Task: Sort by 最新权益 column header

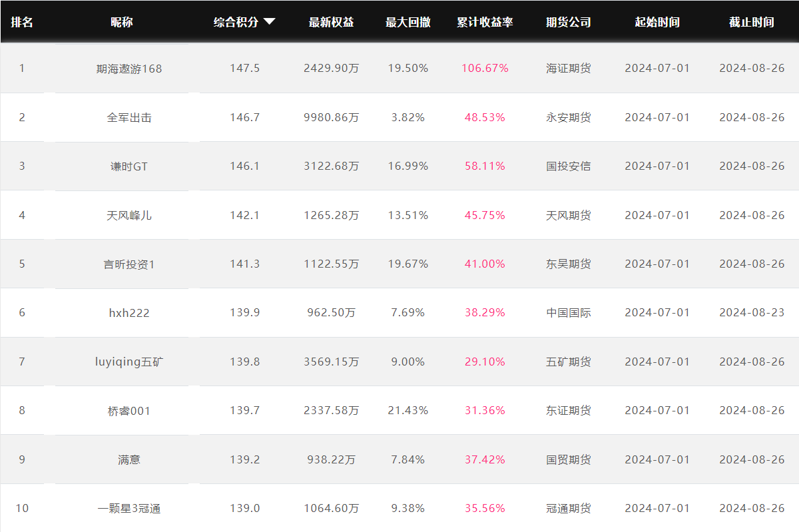Action: click(x=332, y=22)
